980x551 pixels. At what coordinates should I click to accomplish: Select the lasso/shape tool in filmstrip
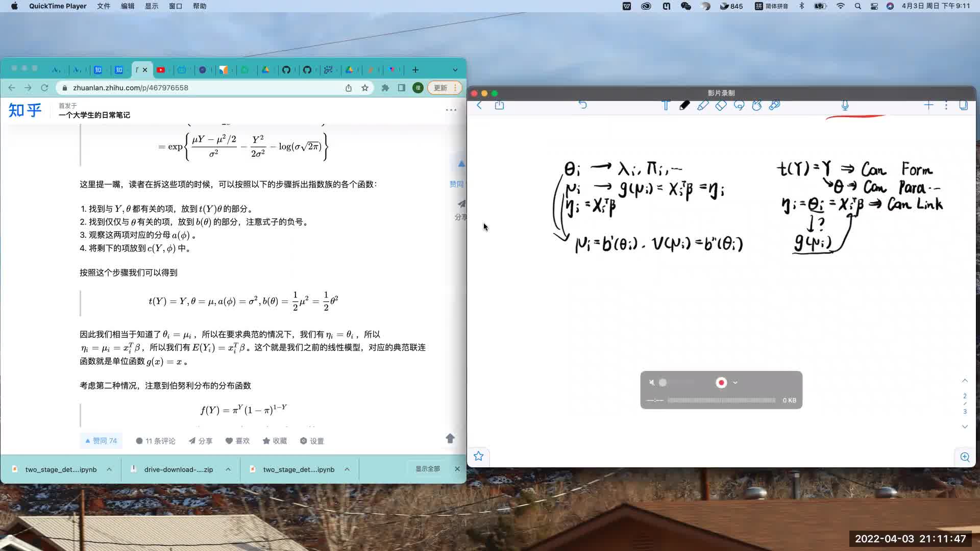coord(739,106)
